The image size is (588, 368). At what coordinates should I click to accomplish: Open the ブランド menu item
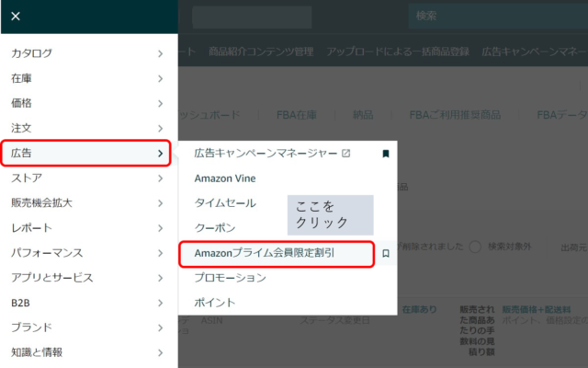point(89,328)
